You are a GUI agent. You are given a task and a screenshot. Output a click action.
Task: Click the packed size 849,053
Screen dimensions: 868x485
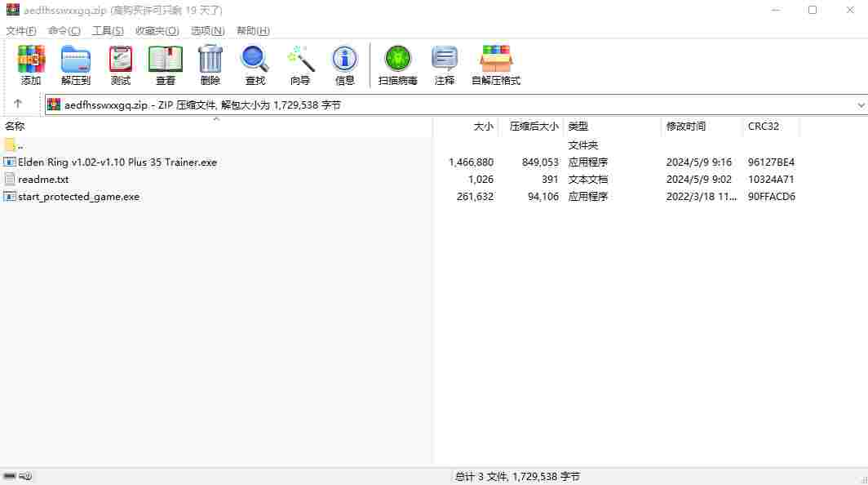(x=540, y=162)
